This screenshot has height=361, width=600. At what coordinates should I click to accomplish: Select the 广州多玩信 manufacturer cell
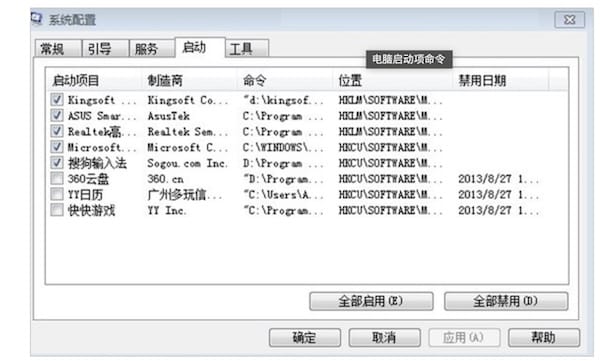click(x=184, y=194)
